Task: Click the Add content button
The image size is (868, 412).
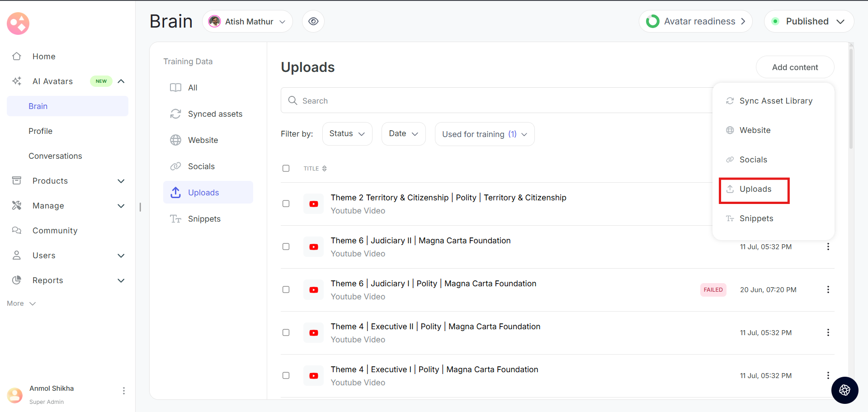Action: (x=794, y=67)
